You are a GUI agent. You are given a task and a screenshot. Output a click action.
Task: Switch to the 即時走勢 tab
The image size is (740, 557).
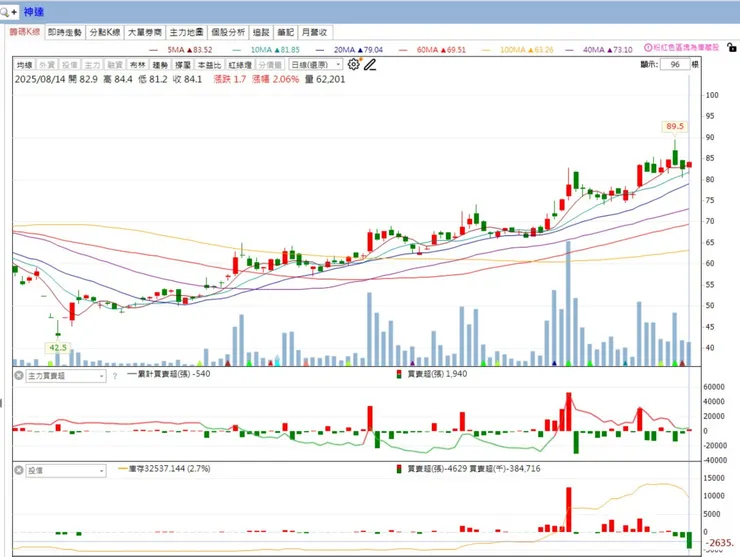(x=65, y=32)
